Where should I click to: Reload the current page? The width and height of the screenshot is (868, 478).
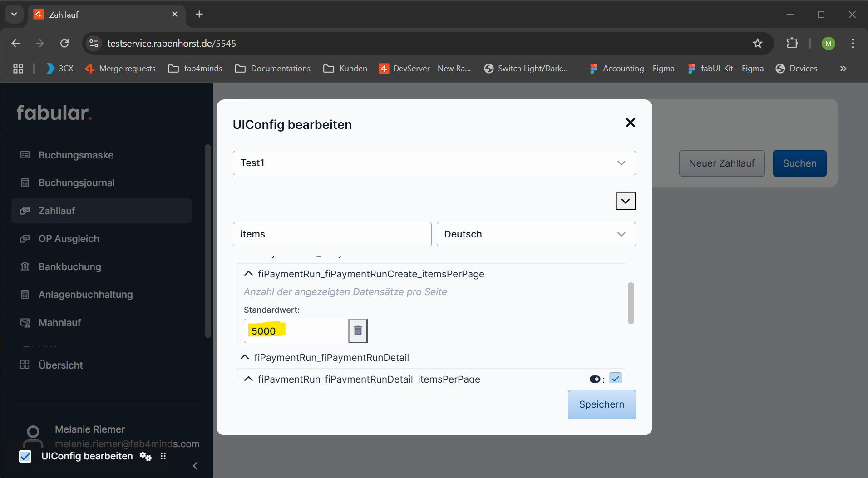(64, 44)
